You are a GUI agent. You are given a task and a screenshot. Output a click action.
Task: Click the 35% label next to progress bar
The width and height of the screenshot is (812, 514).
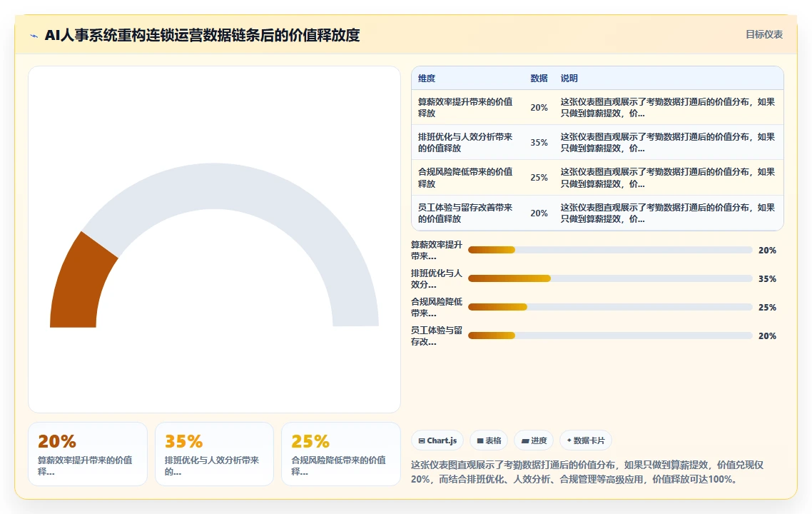pyautogui.click(x=767, y=278)
